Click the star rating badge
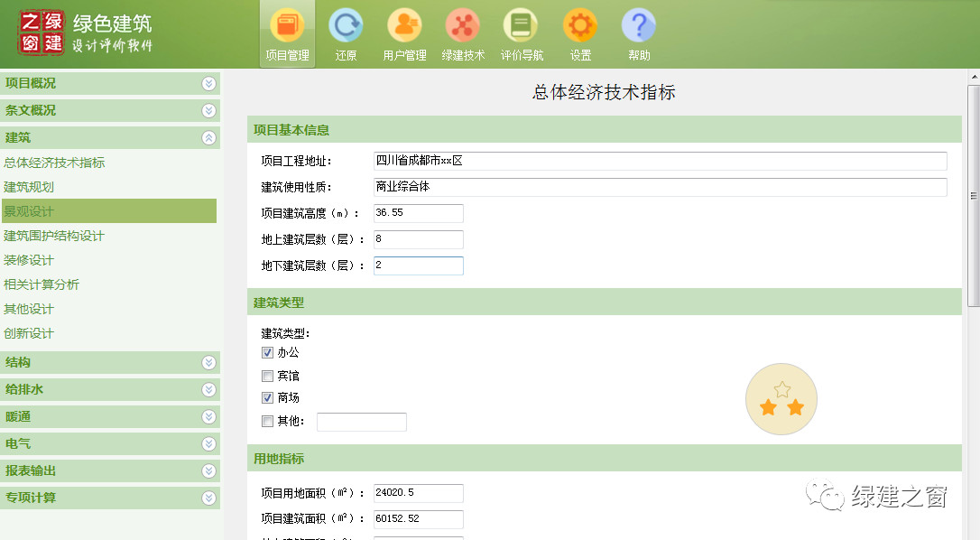980x540 pixels. point(781,399)
